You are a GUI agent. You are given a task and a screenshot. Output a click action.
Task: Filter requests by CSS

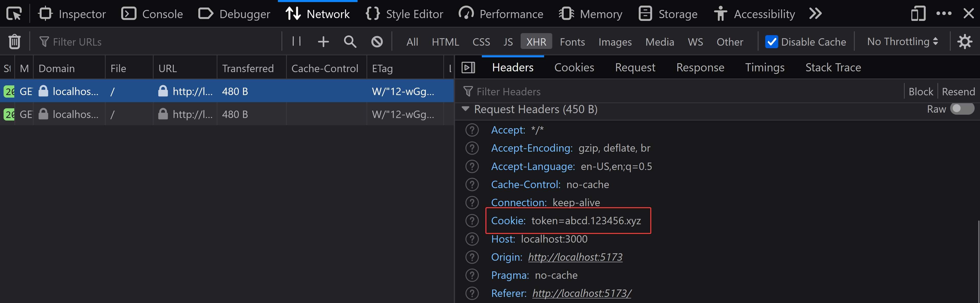click(x=481, y=42)
